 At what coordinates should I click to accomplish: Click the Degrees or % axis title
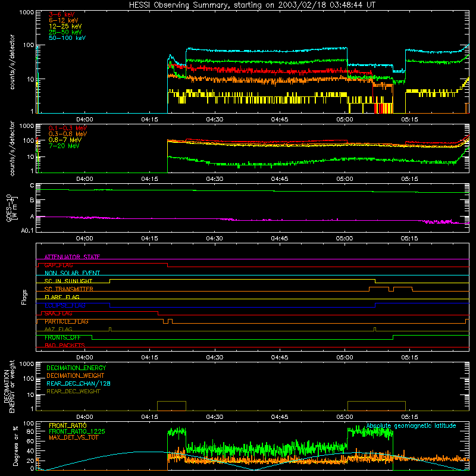(x=15, y=446)
